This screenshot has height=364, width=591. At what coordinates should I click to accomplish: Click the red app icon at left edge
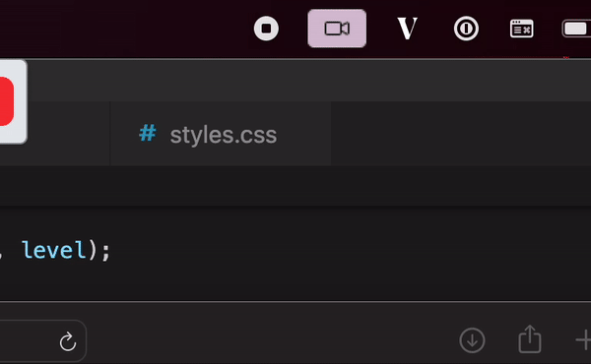click(7, 101)
